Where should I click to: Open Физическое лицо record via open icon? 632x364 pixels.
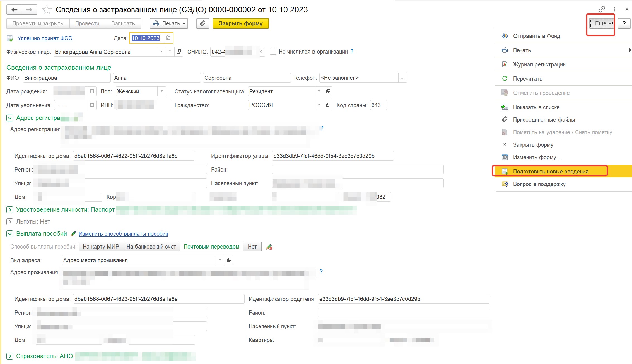(179, 52)
